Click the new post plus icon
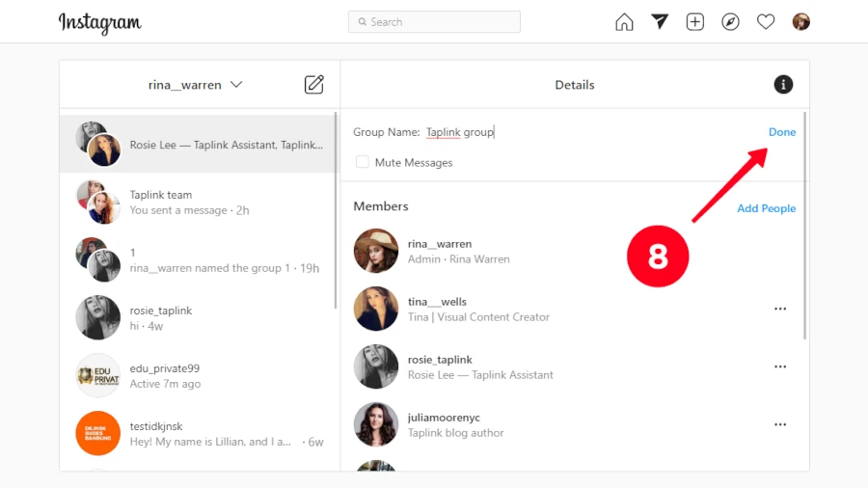The height and width of the screenshot is (488, 868). point(695,21)
